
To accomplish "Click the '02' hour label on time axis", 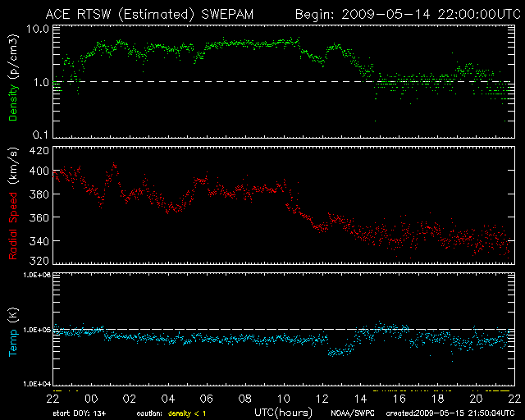I will 130,399.
